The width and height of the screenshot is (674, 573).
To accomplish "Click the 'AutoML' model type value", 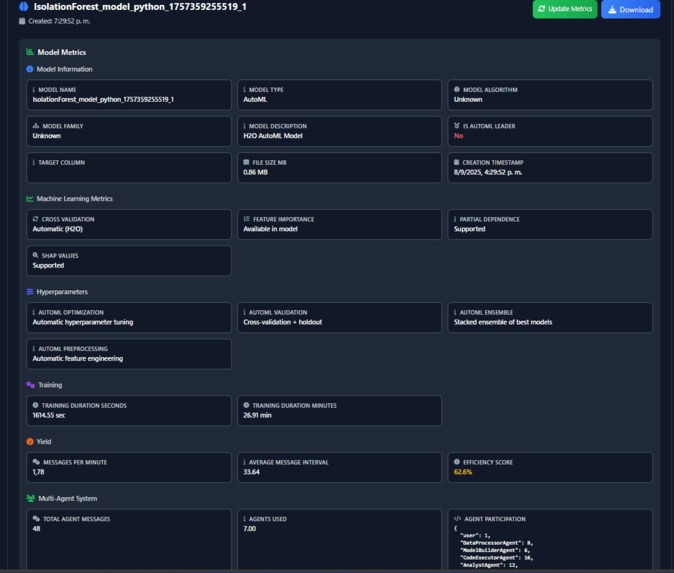I will [x=255, y=99].
